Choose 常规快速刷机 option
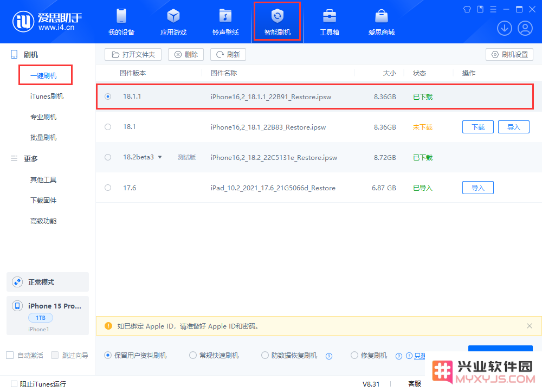 (x=193, y=355)
